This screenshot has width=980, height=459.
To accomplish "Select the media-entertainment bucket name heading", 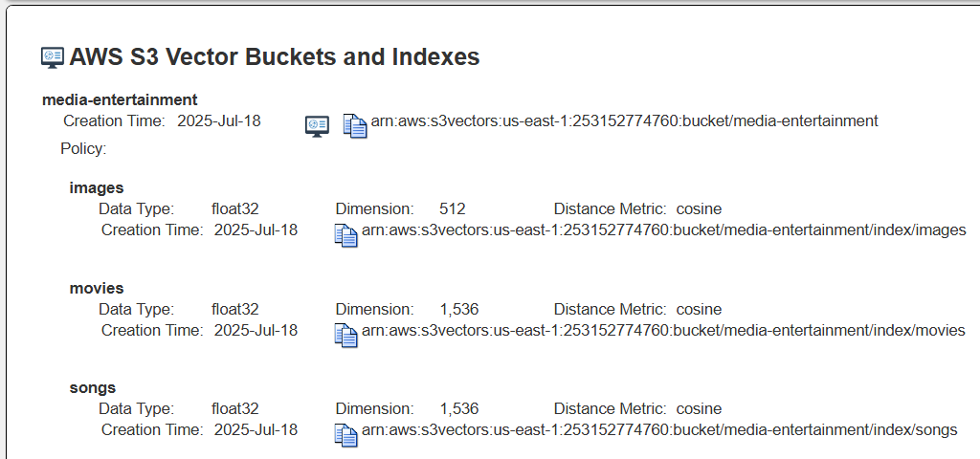I will pos(120,99).
